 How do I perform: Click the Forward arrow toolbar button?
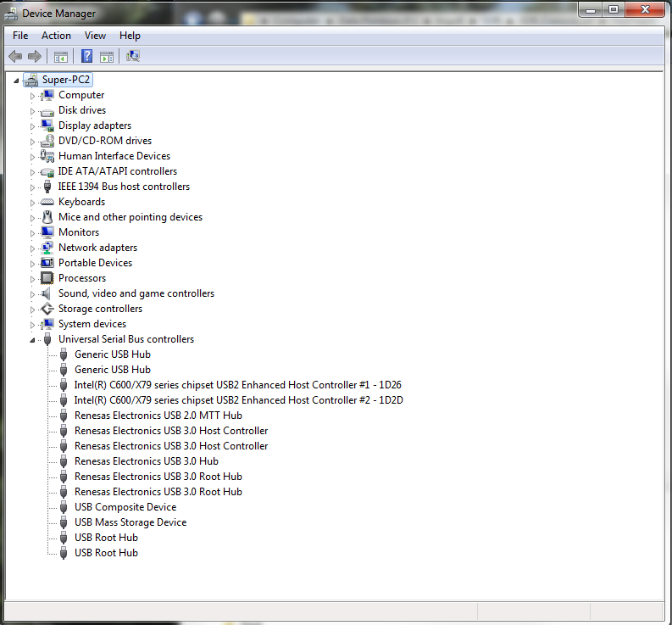click(35, 57)
